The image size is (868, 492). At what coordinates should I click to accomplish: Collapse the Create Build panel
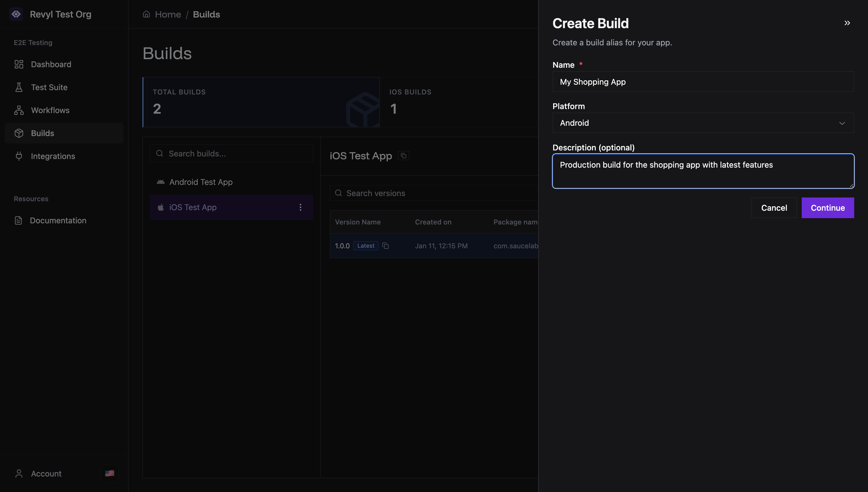pos(847,23)
